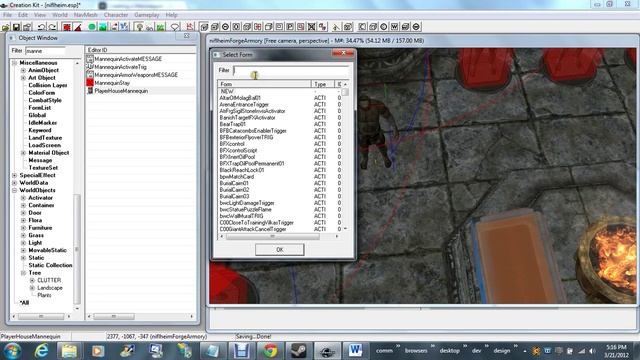
Task: Click the green circle toolbar icon
Action: [92, 27]
